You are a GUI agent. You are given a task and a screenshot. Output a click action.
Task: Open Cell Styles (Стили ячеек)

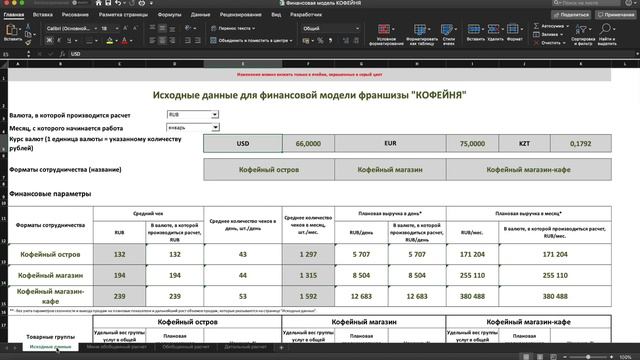tap(448, 34)
